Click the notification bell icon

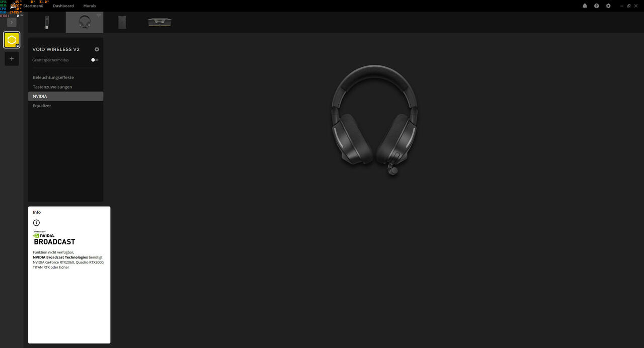pyautogui.click(x=584, y=6)
